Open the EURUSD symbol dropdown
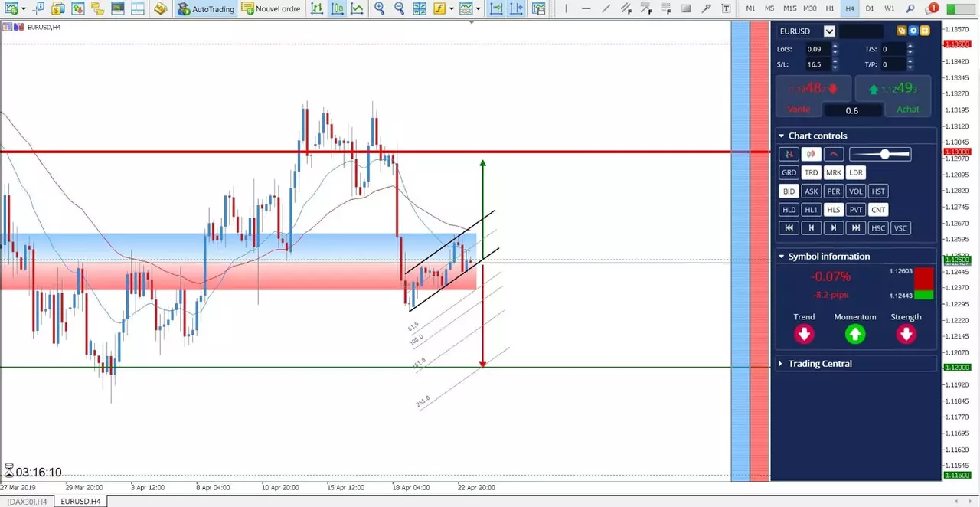This screenshot has height=507, width=980. click(x=829, y=31)
